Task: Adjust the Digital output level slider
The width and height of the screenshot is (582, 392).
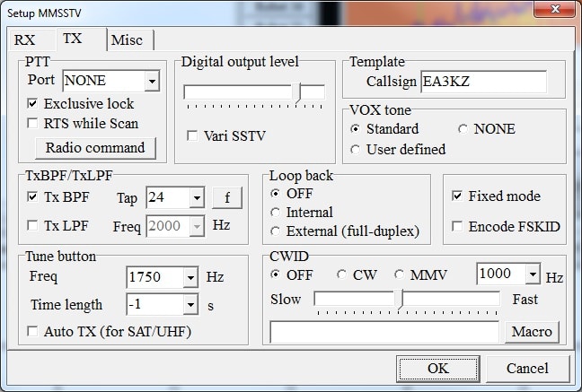Action: [297, 92]
